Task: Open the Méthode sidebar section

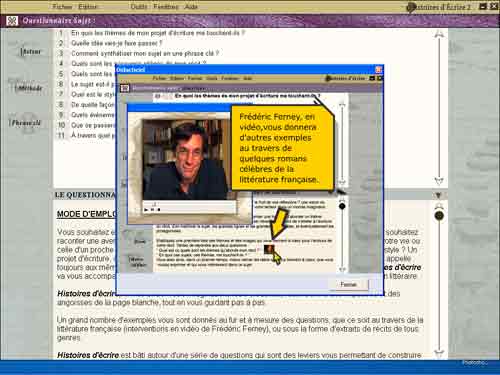Action: click(x=29, y=88)
